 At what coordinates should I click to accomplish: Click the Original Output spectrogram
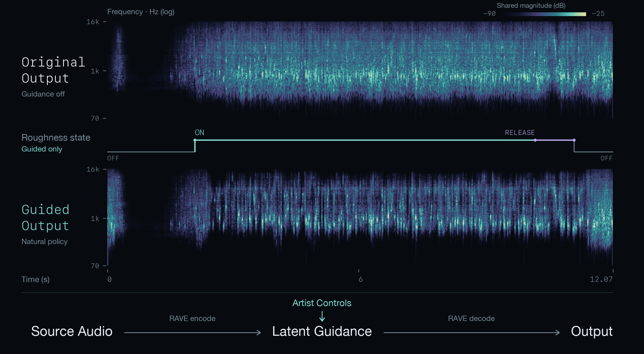click(x=360, y=70)
